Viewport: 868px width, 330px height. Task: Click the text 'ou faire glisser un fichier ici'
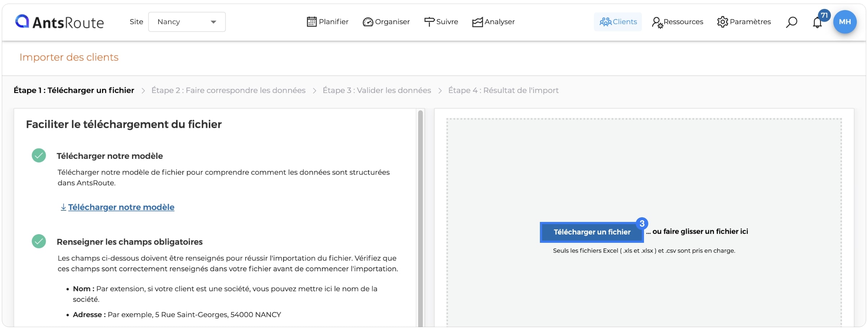(700, 232)
